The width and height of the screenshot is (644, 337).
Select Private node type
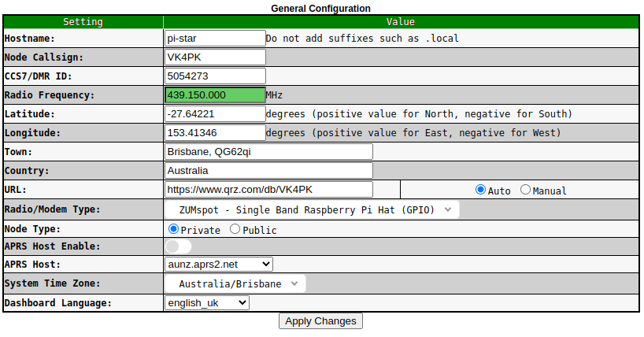tap(174, 229)
